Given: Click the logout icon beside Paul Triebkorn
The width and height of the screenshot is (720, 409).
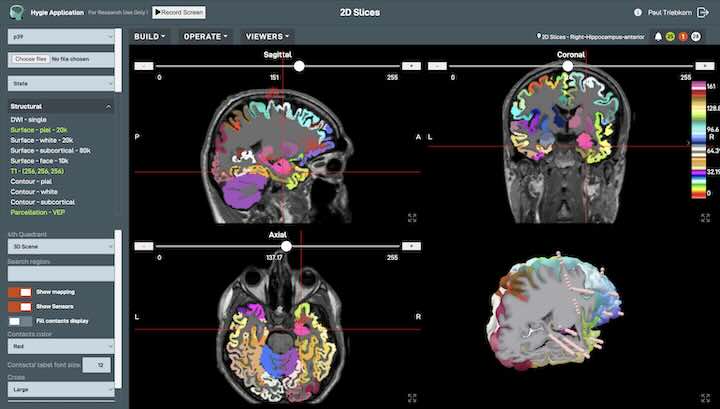Looking at the screenshot, I should [x=704, y=12].
